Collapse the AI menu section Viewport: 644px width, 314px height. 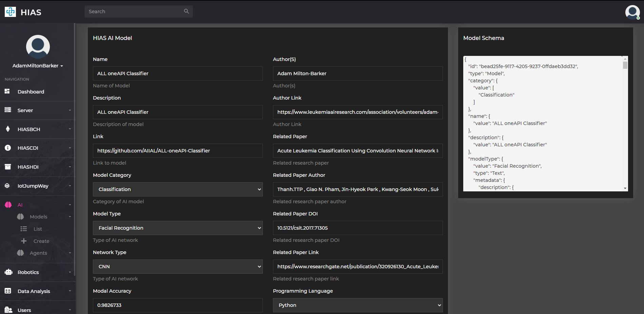click(x=70, y=205)
